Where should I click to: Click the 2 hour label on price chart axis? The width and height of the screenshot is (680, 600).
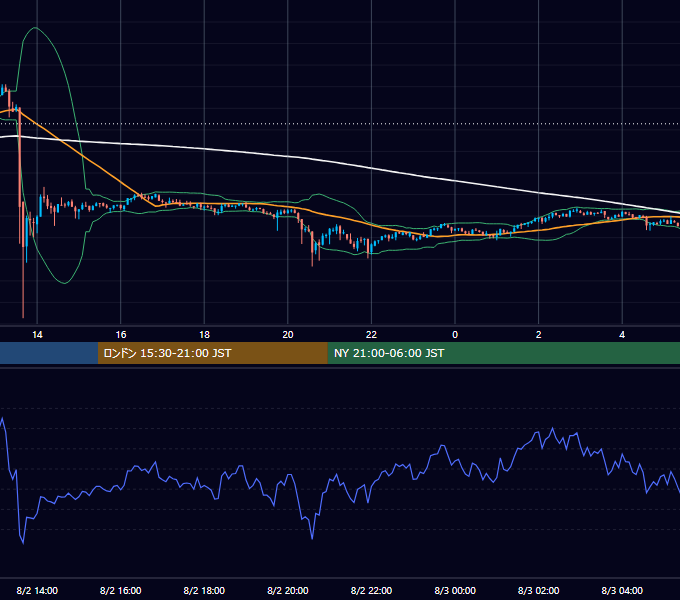[539, 335]
